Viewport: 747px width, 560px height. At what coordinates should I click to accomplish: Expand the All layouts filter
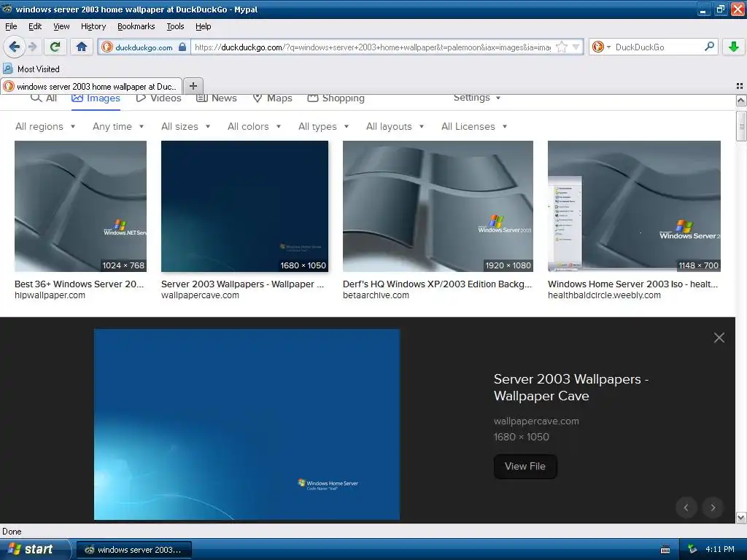[x=395, y=127]
